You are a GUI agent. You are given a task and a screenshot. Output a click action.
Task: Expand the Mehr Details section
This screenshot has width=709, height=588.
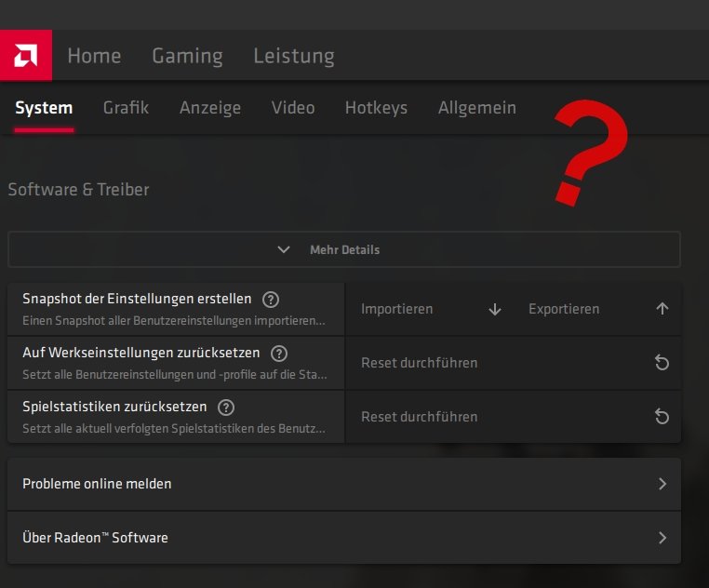tap(344, 249)
